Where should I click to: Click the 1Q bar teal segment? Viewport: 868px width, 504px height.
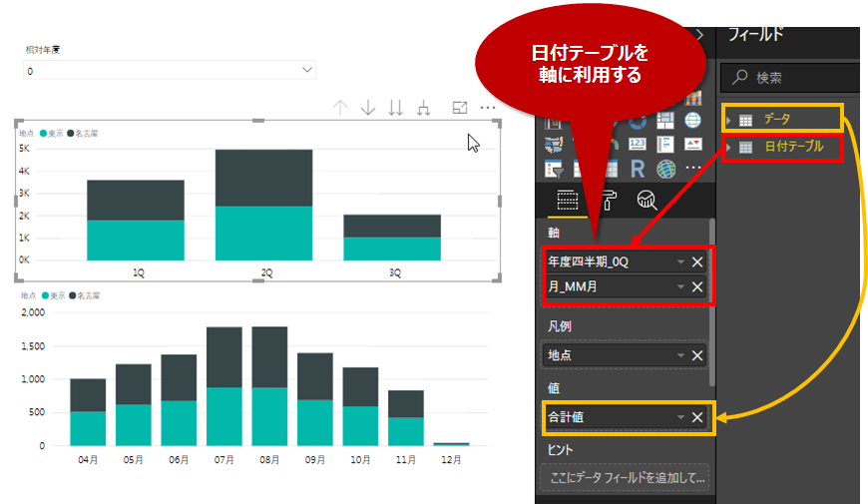[136, 241]
